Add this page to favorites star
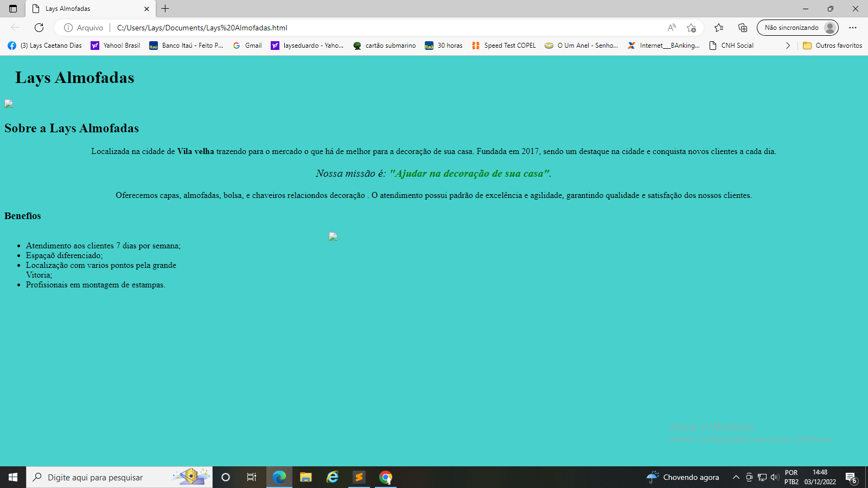868x488 pixels. coord(691,28)
